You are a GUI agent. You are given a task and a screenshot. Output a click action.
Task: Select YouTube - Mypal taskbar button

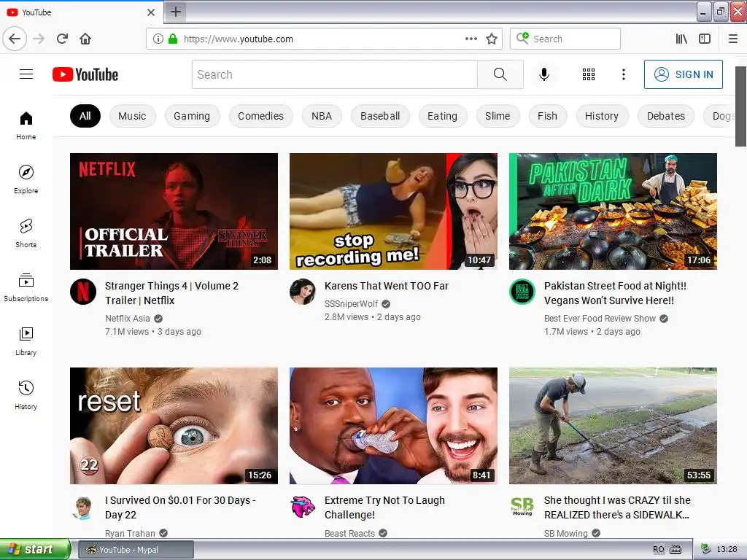(x=136, y=550)
